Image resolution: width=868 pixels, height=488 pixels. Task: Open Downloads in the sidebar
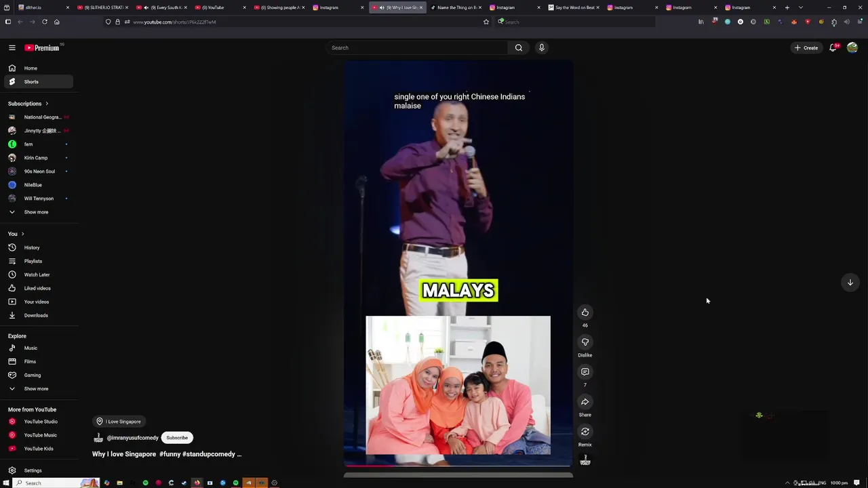38,315
